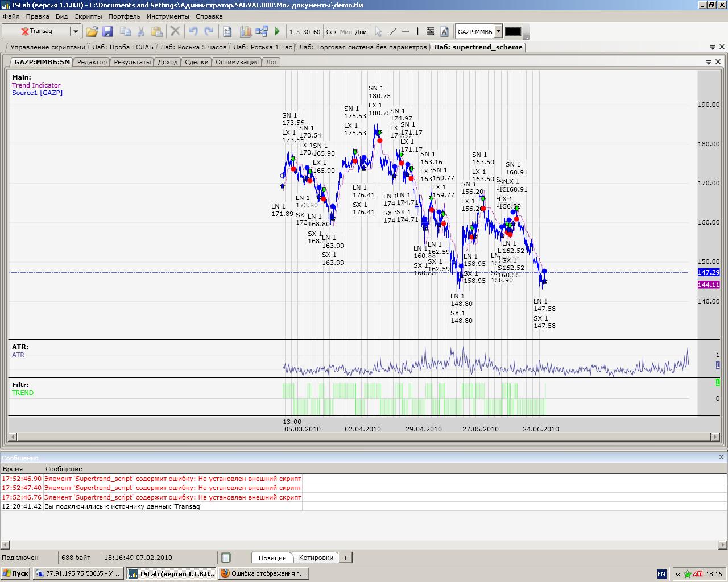Click the Пуск start button
The image size is (728, 582).
(x=15, y=573)
